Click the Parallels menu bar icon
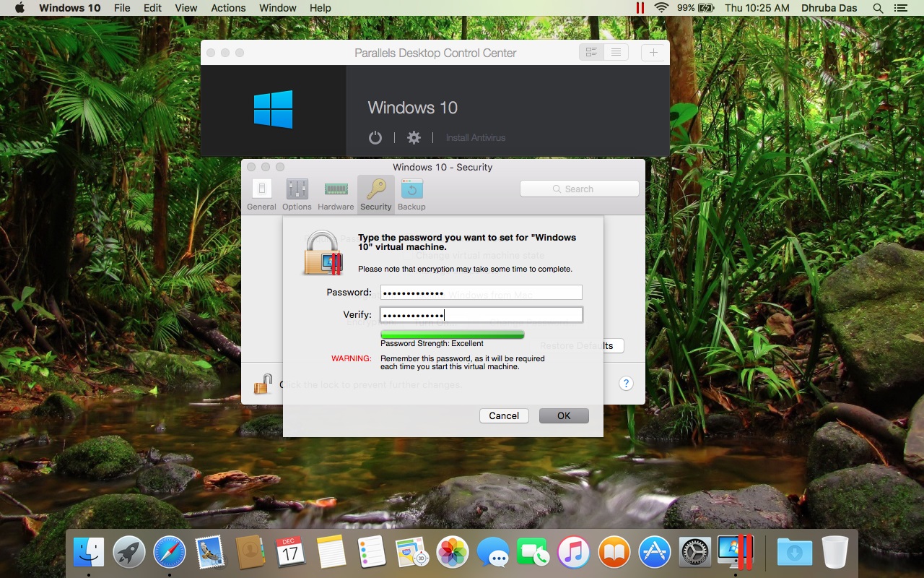 640,8
